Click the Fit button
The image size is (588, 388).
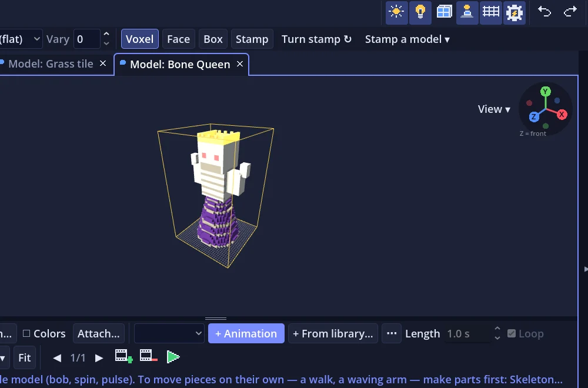click(x=24, y=357)
